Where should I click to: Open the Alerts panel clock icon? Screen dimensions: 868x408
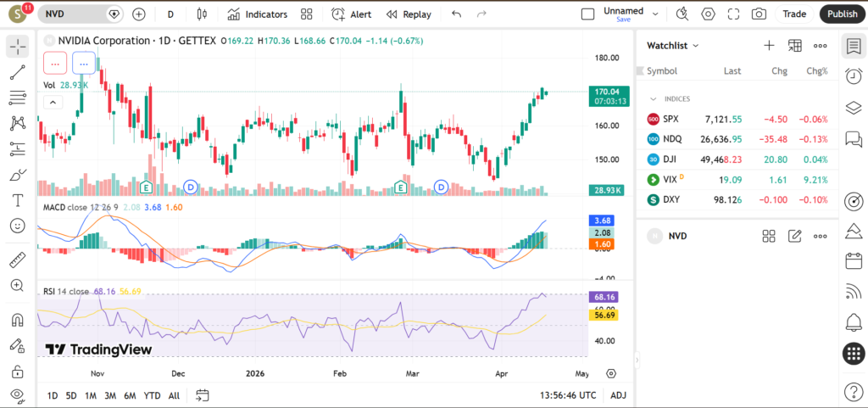854,76
